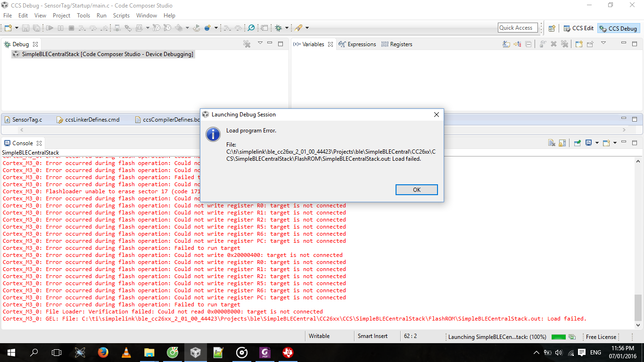Expand the New Console View dropdown arrow

(x=614, y=143)
